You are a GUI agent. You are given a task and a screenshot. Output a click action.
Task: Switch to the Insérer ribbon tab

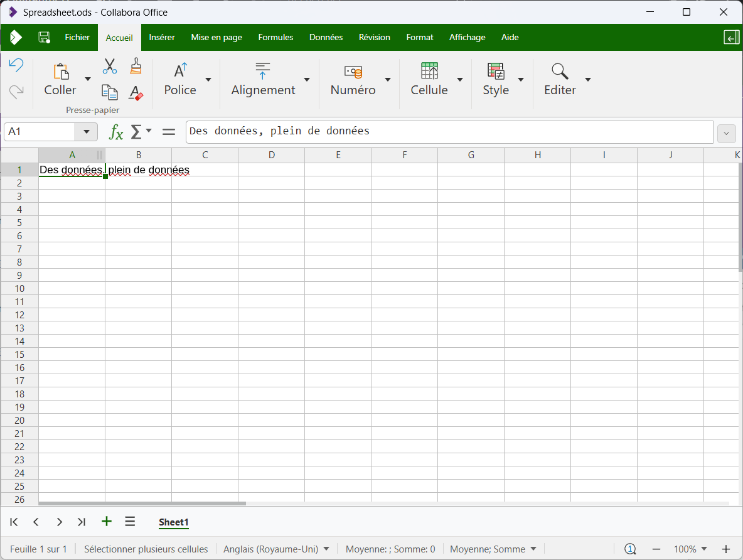[x=162, y=37]
